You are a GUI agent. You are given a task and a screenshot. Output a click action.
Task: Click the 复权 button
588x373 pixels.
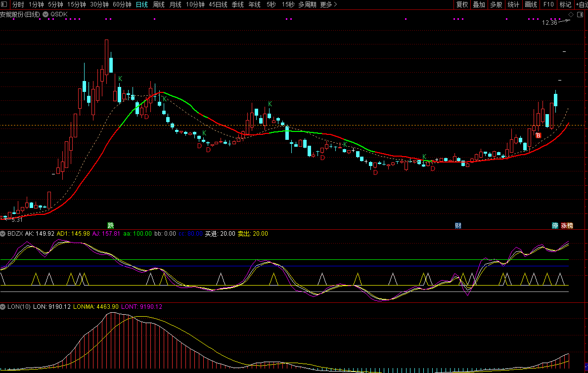[462, 4]
